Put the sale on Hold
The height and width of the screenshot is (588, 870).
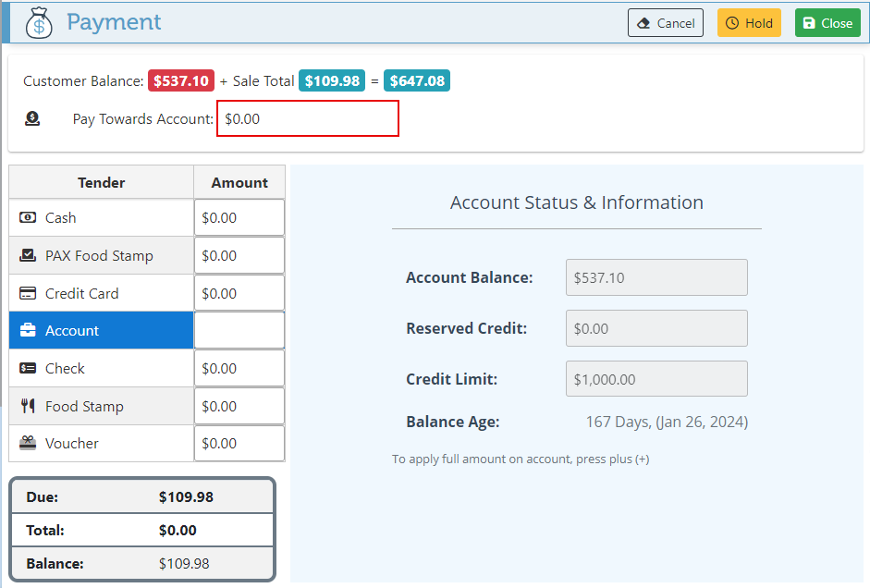[x=749, y=23]
